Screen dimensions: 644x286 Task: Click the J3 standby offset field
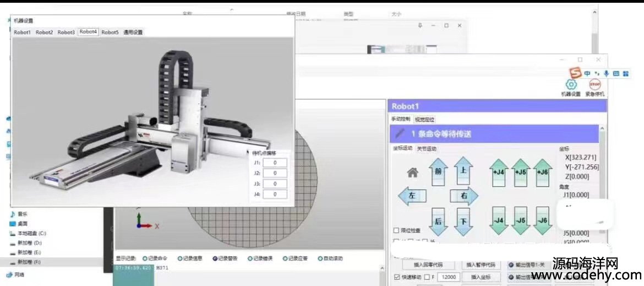point(275,184)
